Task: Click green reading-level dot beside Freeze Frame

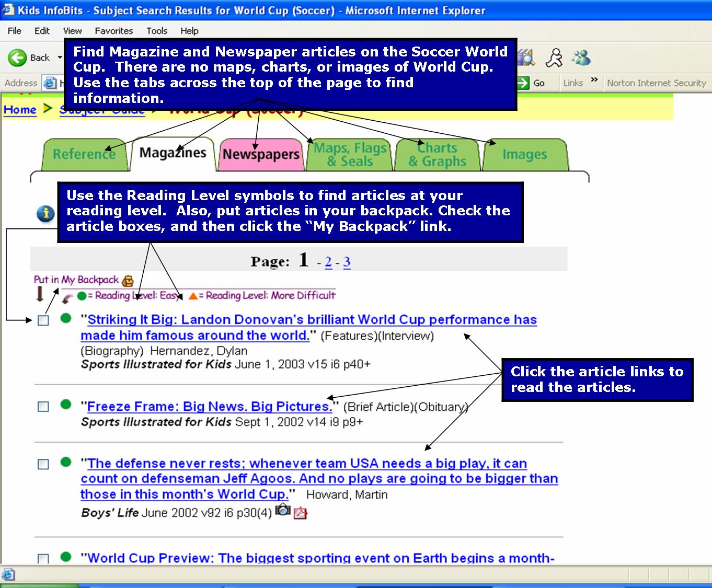Action: (65, 404)
